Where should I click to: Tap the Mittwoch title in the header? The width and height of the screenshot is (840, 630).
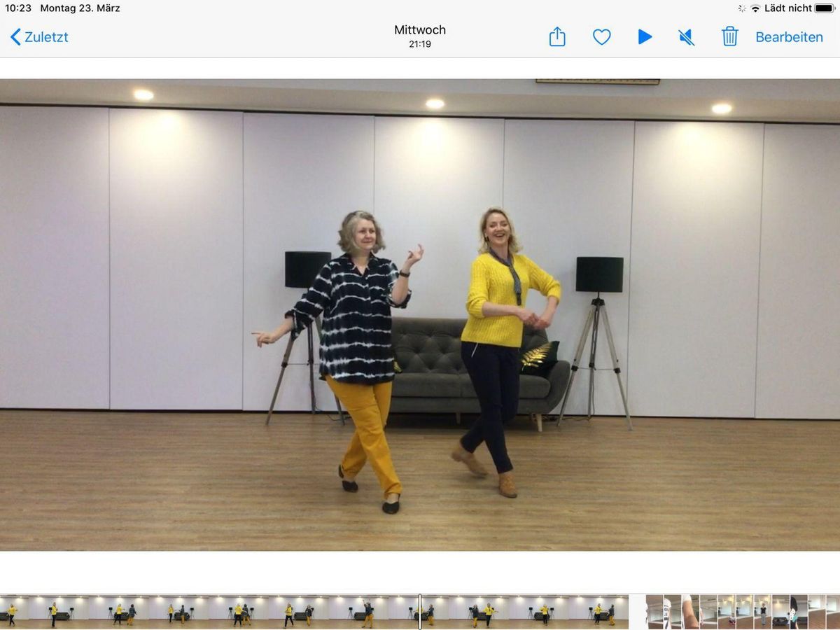420,30
